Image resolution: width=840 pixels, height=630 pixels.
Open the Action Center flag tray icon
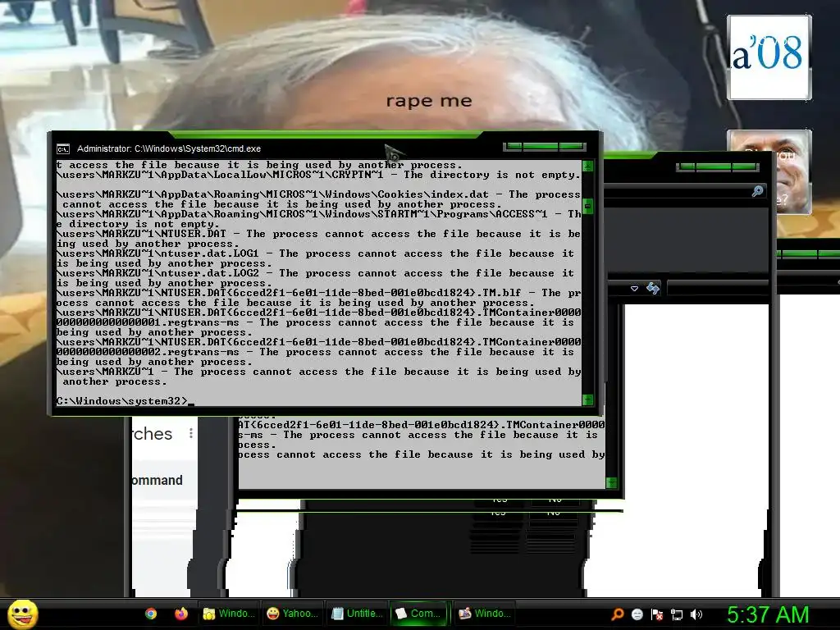point(657,614)
